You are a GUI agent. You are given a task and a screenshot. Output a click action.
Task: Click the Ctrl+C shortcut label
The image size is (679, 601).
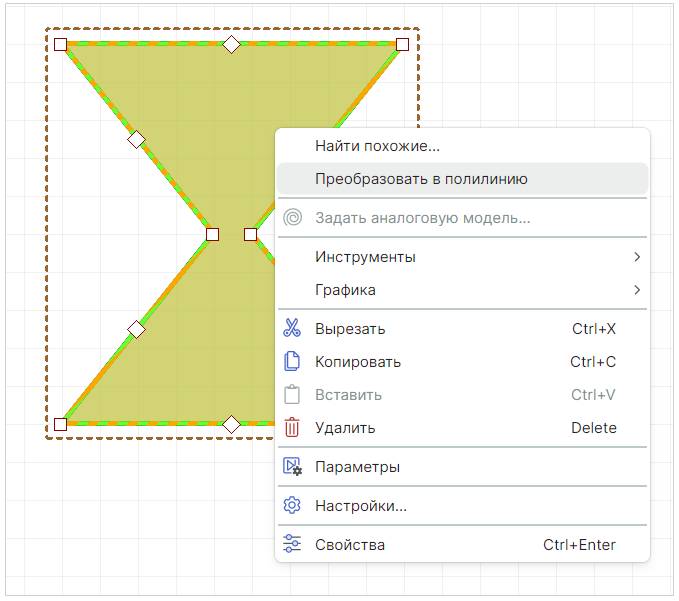pyautogui.click(x=593, y=362)
